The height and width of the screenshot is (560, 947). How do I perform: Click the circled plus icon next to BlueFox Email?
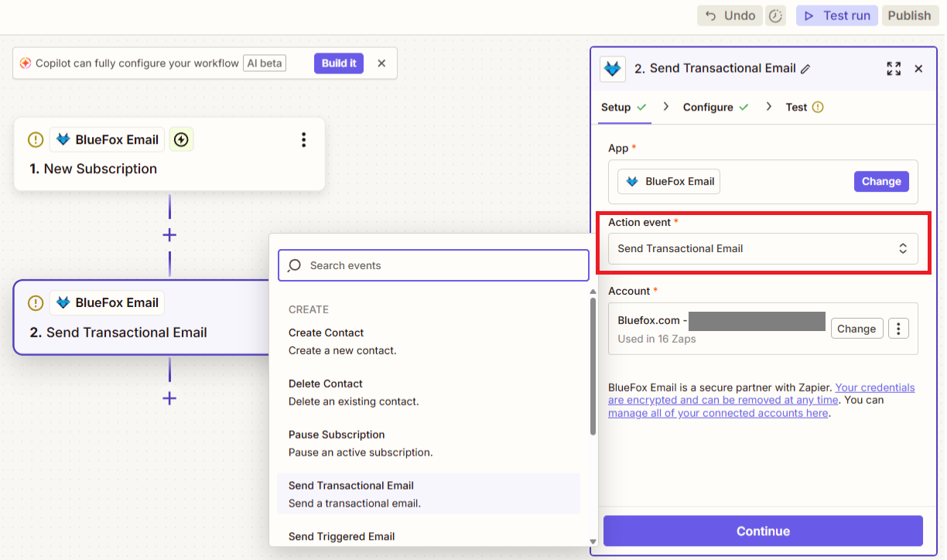tap(181, 139)
